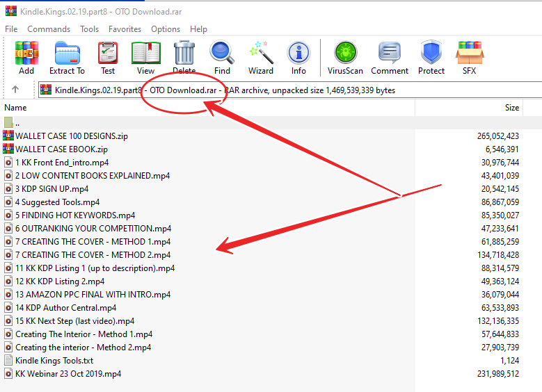Screen dimensions: 542x392
Task: Select 7 CREATING THE COVER - METHOD 1.mp4
Action: click(93, 241)
